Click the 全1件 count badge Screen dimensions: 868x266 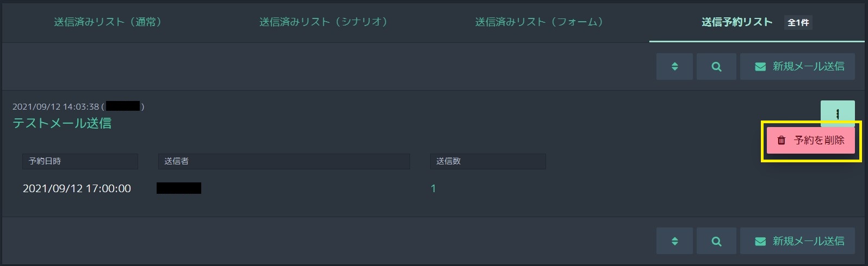[x=798, y=23]
